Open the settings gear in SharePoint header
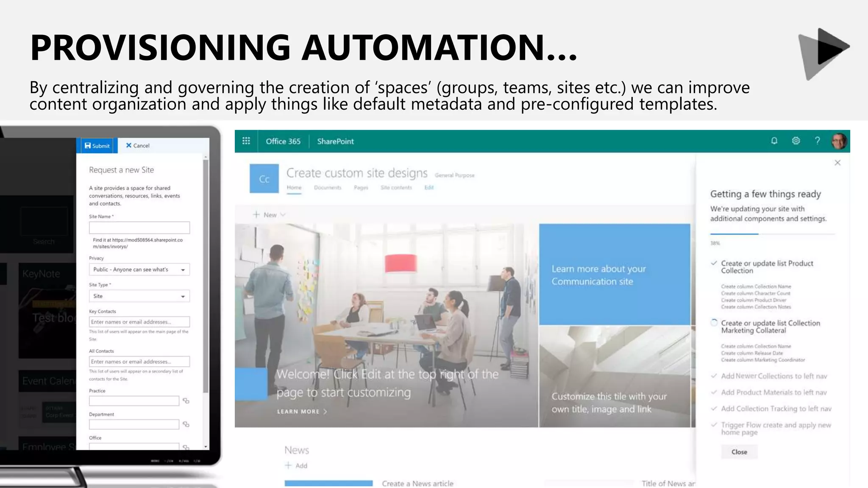The height and width of the screenshot is (488, 868). pyautogui.click(x=796, y=141)
